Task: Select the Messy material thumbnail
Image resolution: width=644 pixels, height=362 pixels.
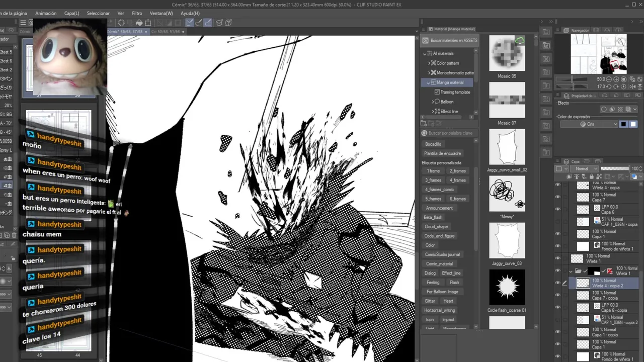Action: tap(507, 194)
